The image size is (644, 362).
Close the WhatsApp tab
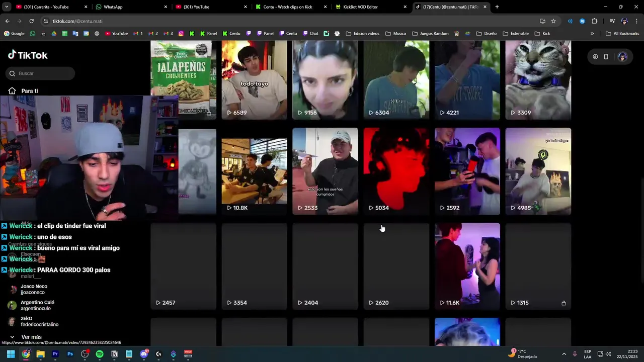166,7
